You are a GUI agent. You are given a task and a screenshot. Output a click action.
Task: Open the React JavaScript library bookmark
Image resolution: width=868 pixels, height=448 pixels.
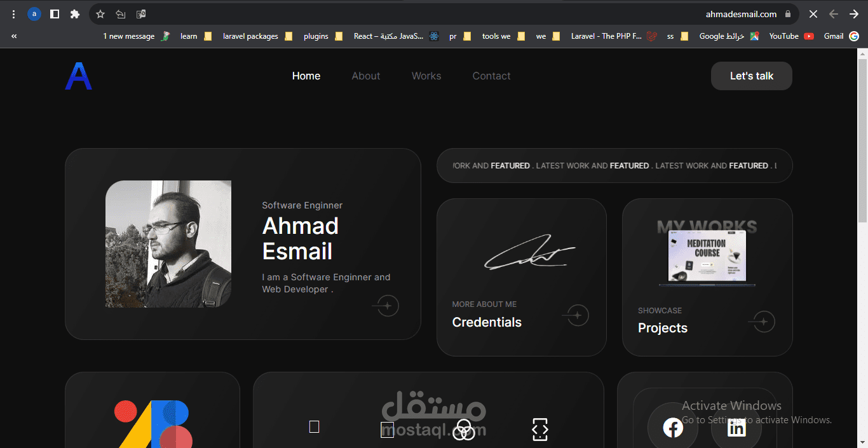(x=397, y=36)
